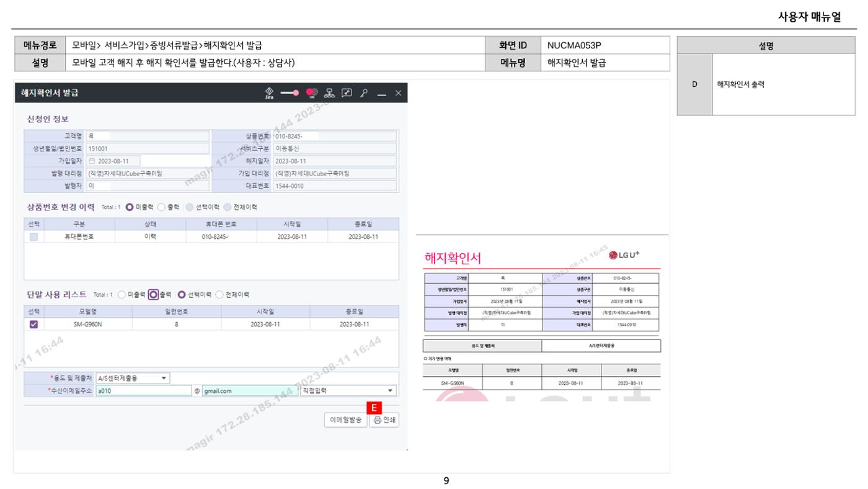This screenshot has height=489, width=868.
Task: Click the 해지확인서 title in preview
Action: [x=453, y=258]
